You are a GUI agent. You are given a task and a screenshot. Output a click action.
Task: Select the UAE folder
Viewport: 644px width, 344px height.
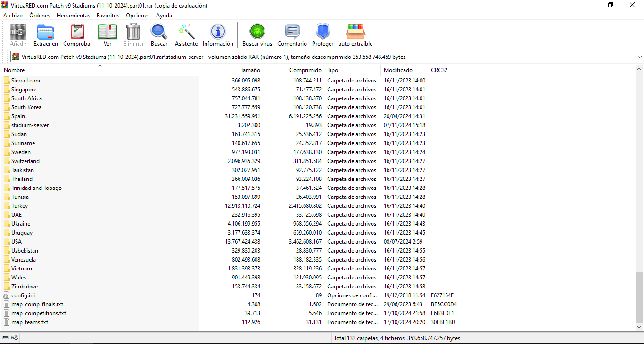point(17,215)
